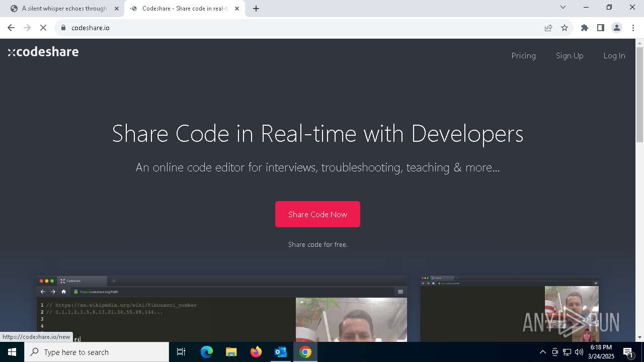Open the network tray icon

coord(567,352)
